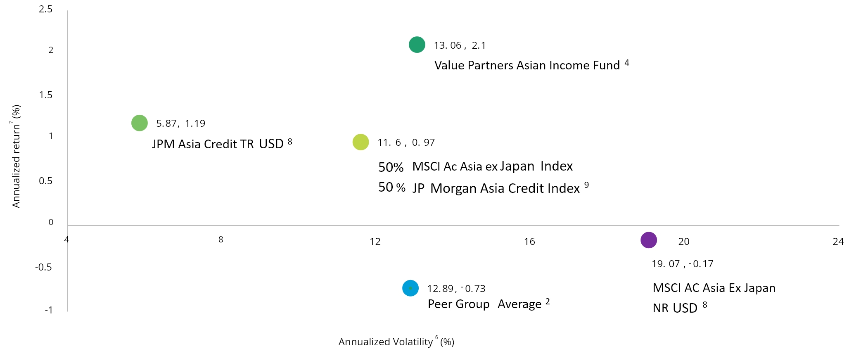
Task: Click the 13.06, 2.1 data value
Action: [460, 45]
